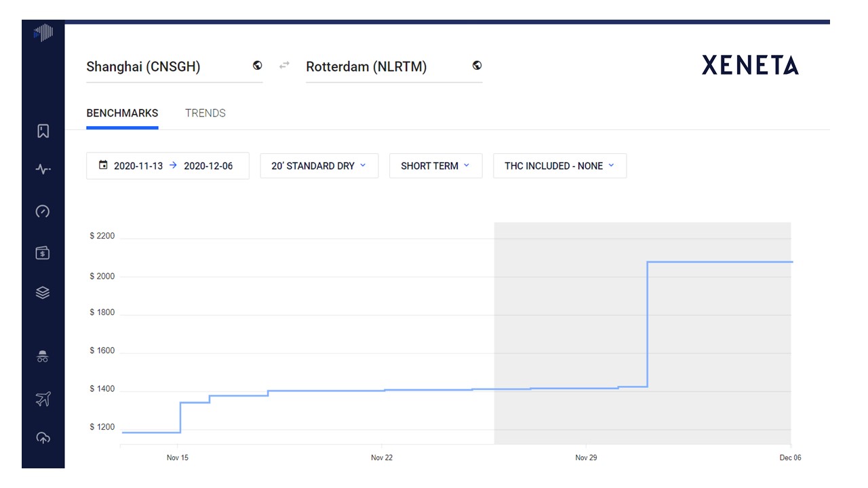Click the end date 2020-12-06
Image resolution: width=868 pixels, height=488 pixels.
[x=208, y=166]
